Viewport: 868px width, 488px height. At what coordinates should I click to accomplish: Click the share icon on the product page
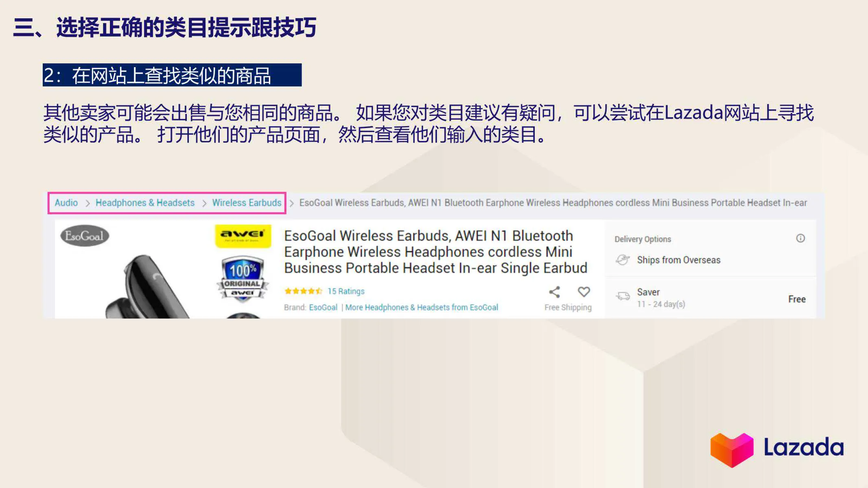click(555, 291)
